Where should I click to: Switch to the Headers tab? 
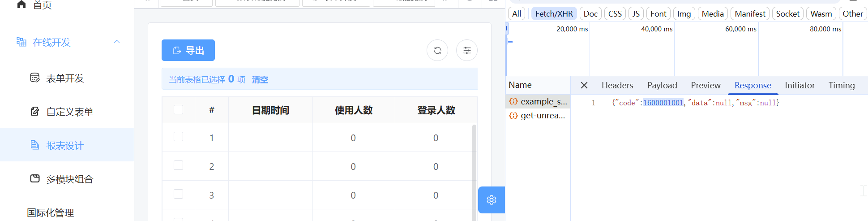[617, 85]
